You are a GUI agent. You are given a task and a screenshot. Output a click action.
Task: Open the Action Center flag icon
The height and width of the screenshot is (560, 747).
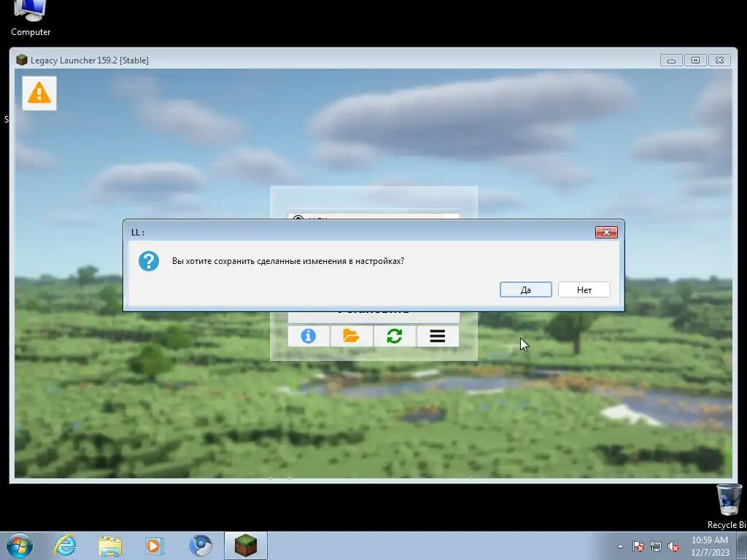(638, 546)
